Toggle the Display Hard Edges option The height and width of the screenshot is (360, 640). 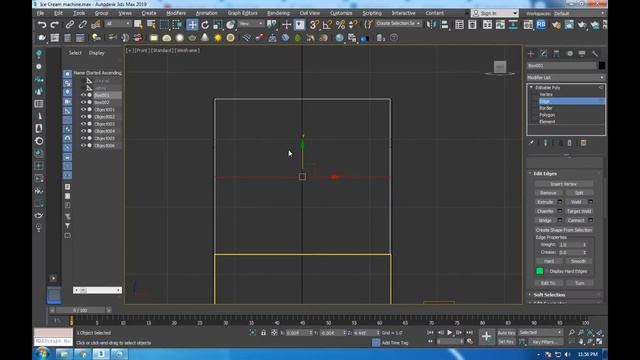[568, 271]
